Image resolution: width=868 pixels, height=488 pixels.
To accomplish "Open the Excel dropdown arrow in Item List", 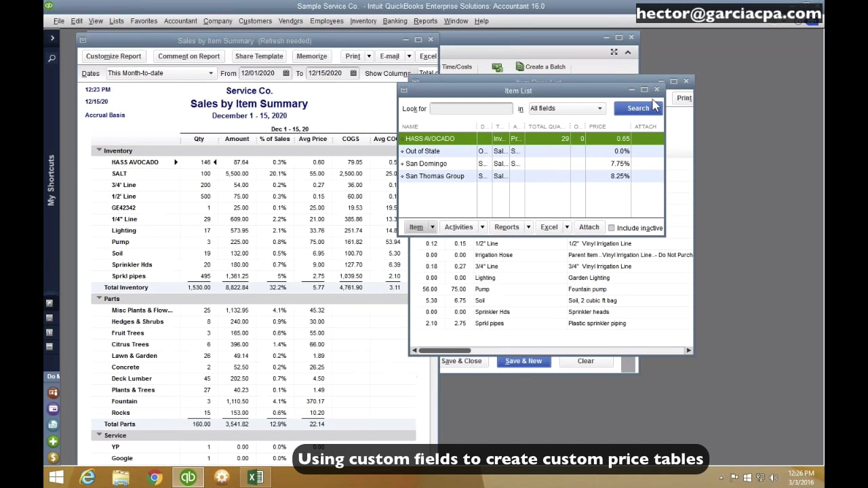I will click(x=566, y=227).
